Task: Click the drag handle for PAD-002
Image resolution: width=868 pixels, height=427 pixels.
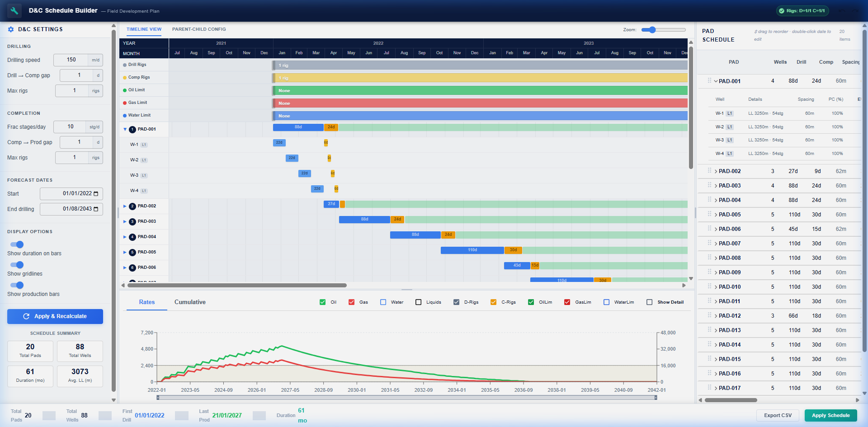Action: pyautogui.click(x=709, y=171)
